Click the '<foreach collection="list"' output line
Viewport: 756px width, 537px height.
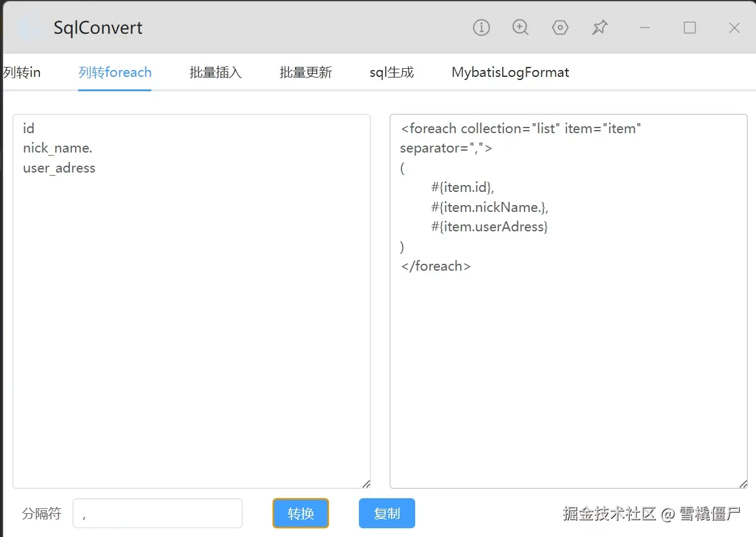522,128
